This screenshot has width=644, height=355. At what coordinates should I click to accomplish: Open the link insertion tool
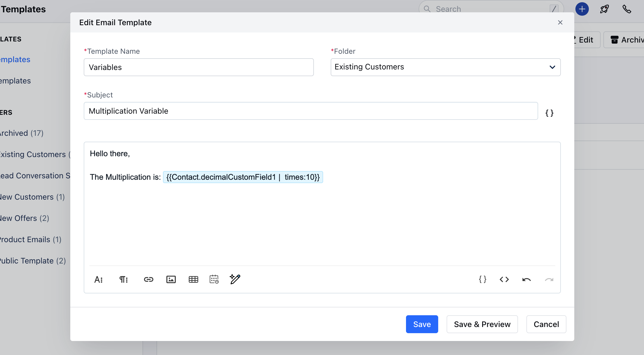[x=149, y=279]
